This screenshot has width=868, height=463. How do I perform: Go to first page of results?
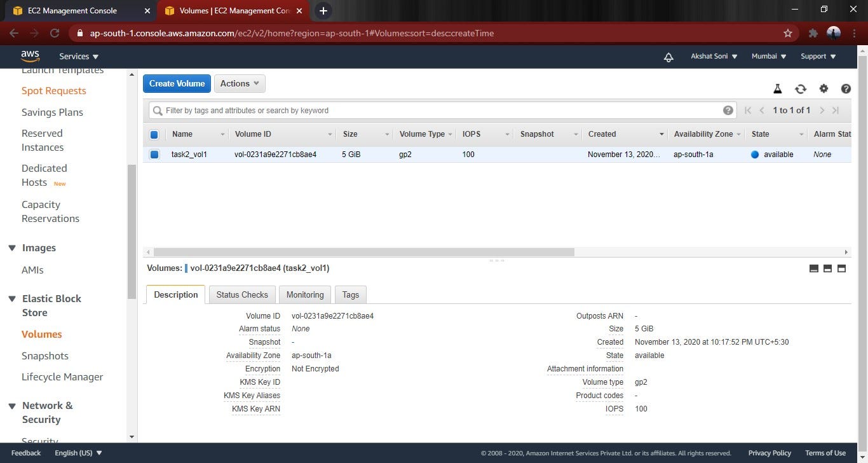[748, 110]
